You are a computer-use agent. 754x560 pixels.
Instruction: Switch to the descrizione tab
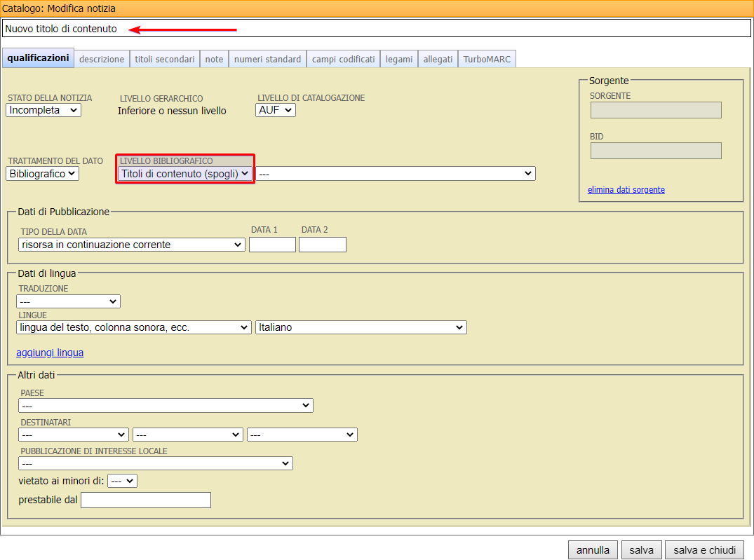pyautogui.click(x=102, y=60)
